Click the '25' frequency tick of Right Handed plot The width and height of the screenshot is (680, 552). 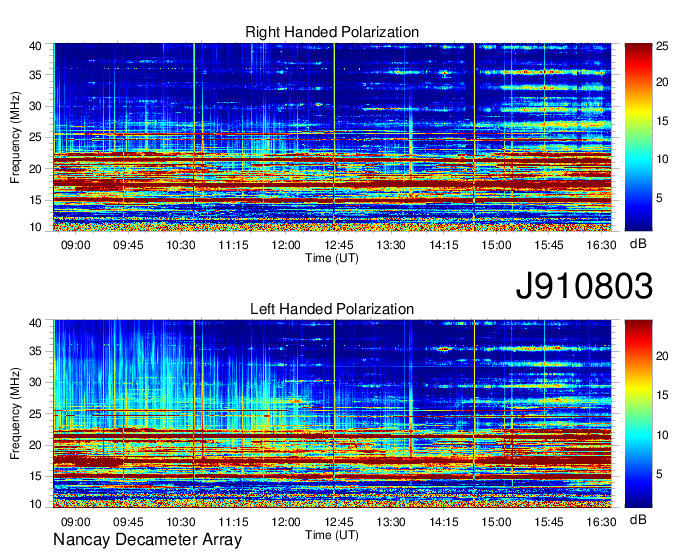[x=35, y=137]
